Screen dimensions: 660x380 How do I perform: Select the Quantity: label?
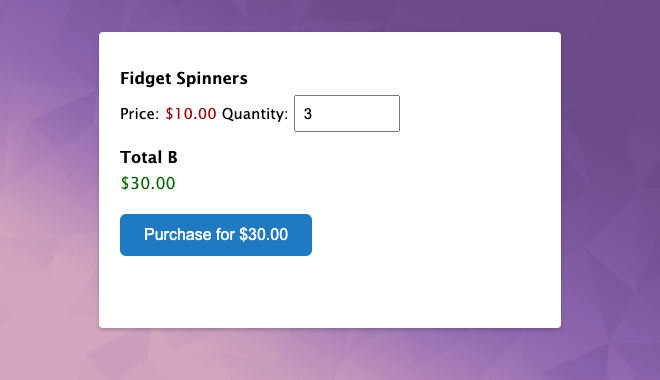(x=255, y=114)
